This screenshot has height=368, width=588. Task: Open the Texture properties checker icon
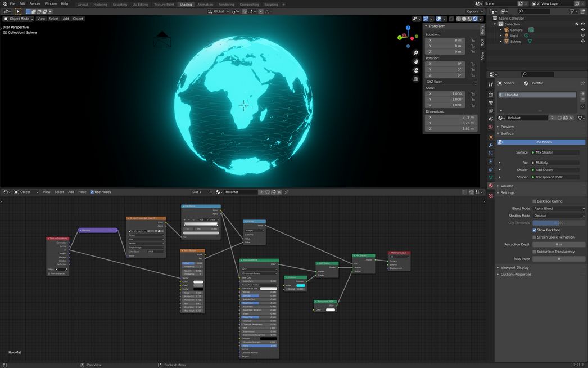(491, 196)
